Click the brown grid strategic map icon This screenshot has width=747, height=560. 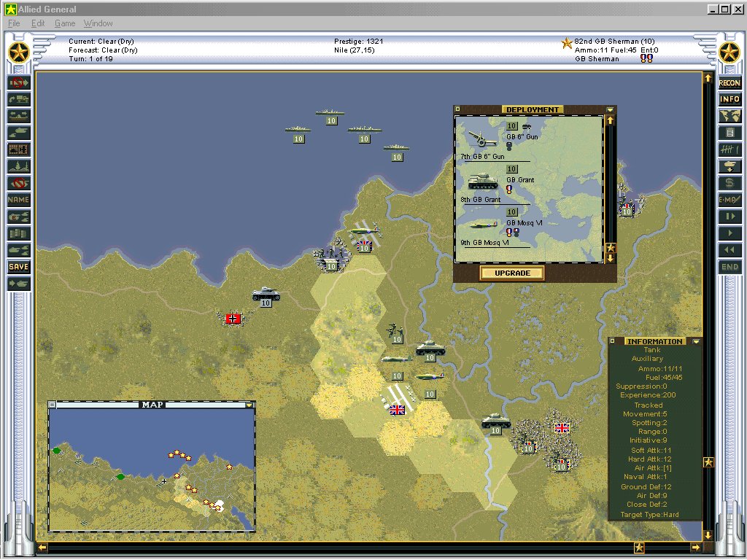pyautogui.click(x=18, y=149)
